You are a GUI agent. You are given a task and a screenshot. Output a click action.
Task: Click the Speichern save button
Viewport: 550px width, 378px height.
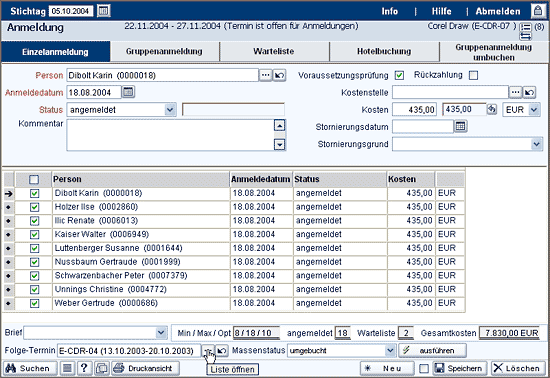click(460, 368)
